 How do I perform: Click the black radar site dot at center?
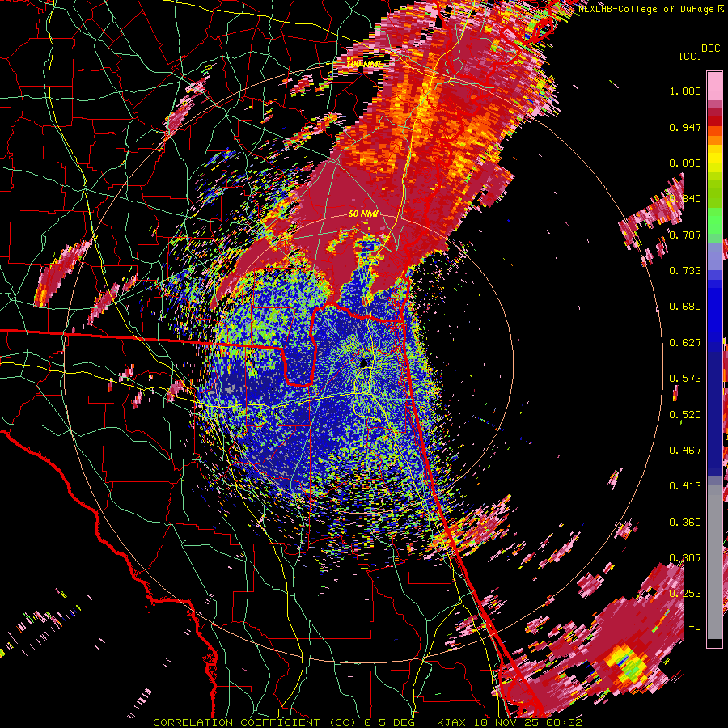(x=363, y=362)
